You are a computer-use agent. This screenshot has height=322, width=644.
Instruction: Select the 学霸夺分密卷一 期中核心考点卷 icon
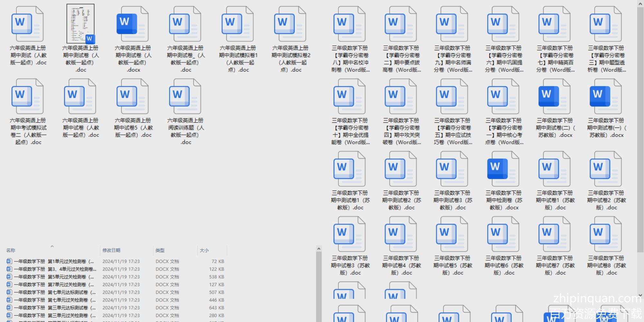(x=503, y=97)
